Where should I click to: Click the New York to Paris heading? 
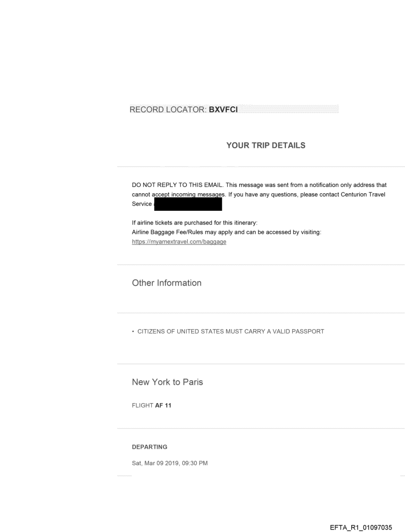(x=167, y=382)
